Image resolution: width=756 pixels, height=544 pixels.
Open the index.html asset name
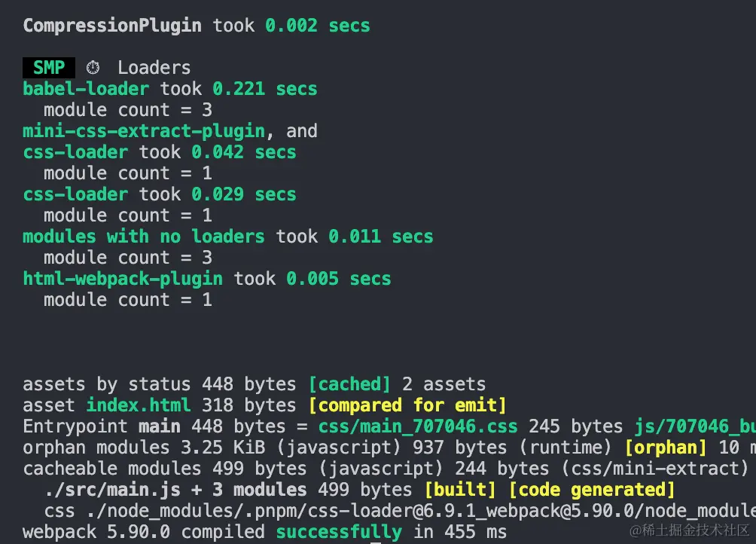[x=139, y=405]
